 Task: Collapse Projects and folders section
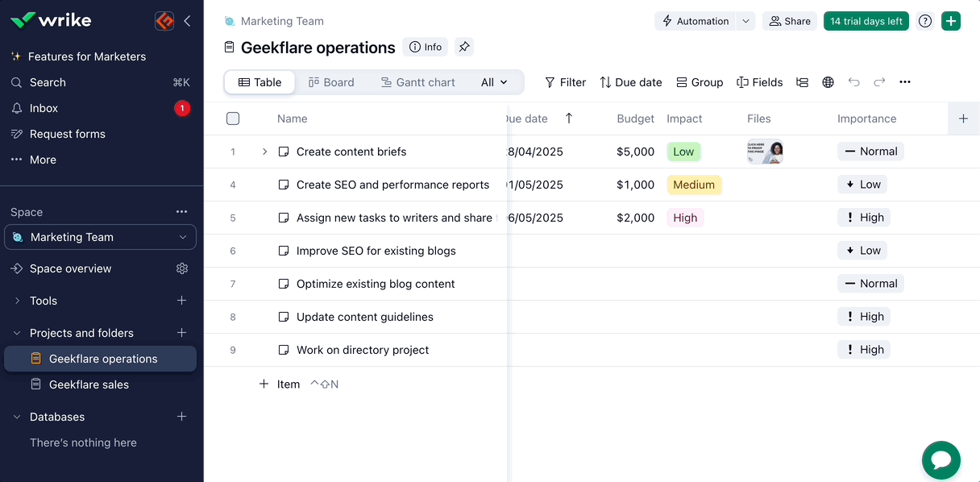18,333
